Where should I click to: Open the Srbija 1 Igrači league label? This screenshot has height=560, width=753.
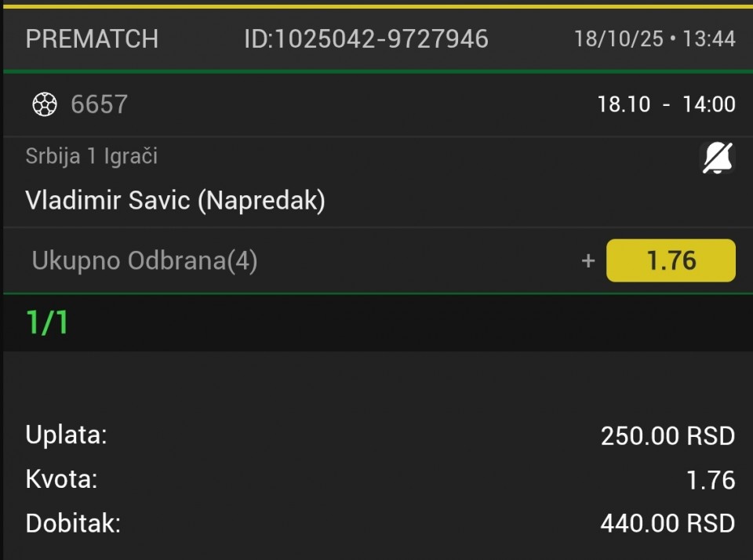click(91, 156)
